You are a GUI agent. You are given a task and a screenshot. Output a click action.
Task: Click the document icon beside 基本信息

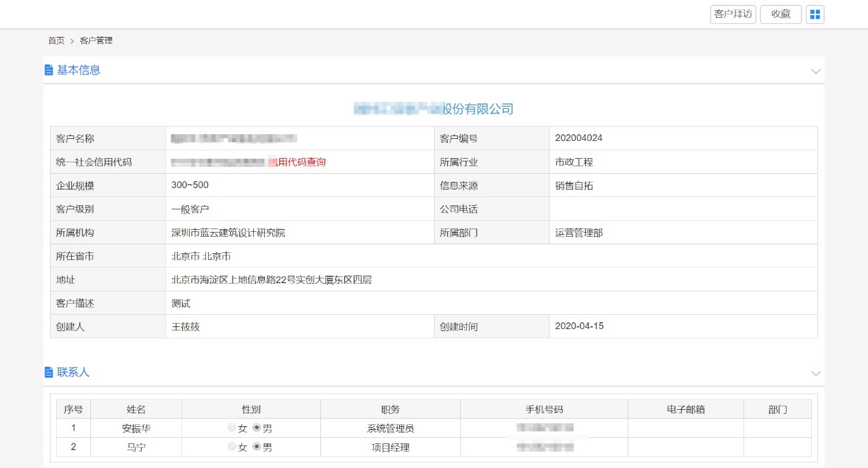(49, 70)
